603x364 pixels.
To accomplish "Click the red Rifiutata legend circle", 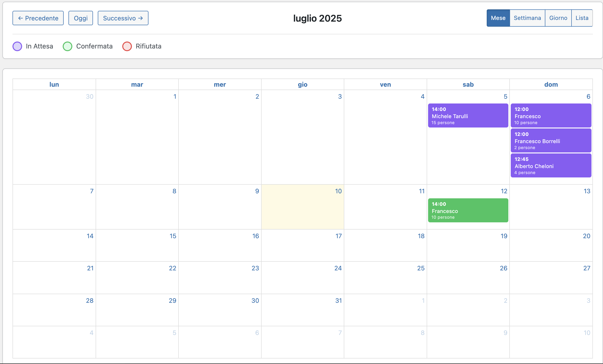I will pyautogui.click(x=127, y=46).
